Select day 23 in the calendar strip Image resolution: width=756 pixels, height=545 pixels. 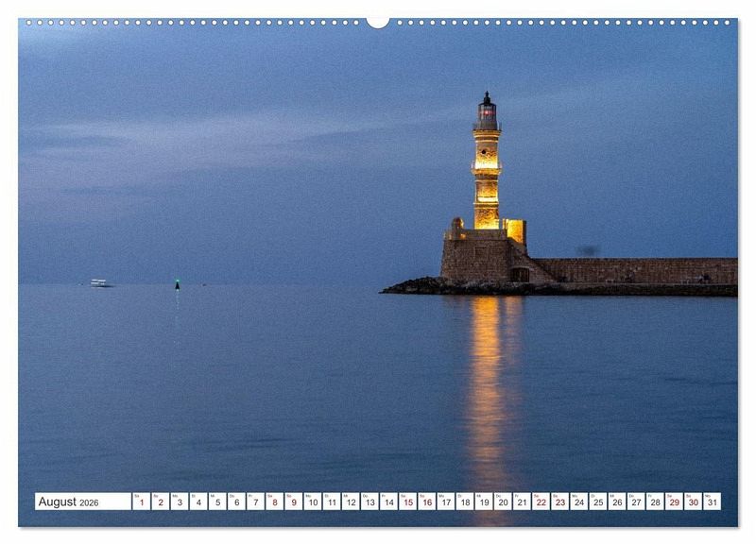point(560,502)
